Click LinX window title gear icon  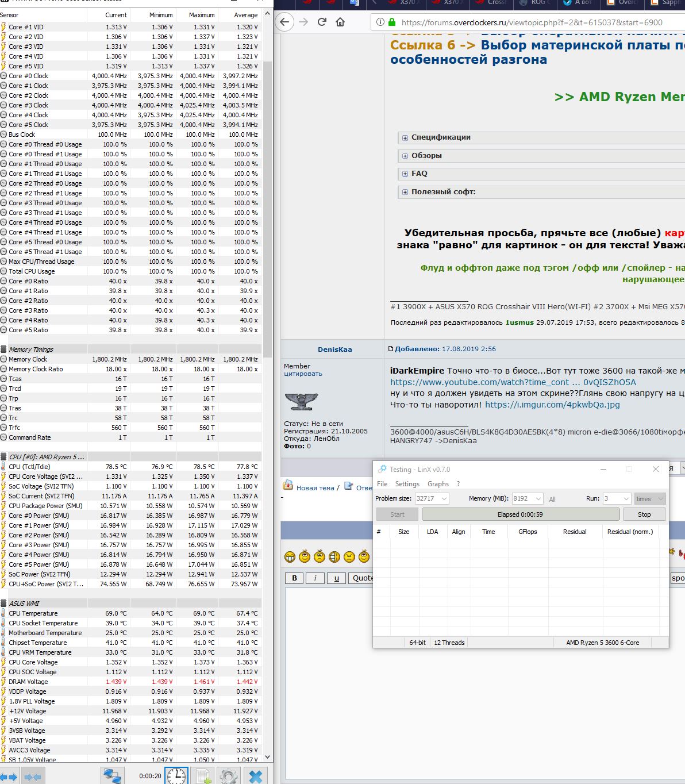[x=382, y=469]
